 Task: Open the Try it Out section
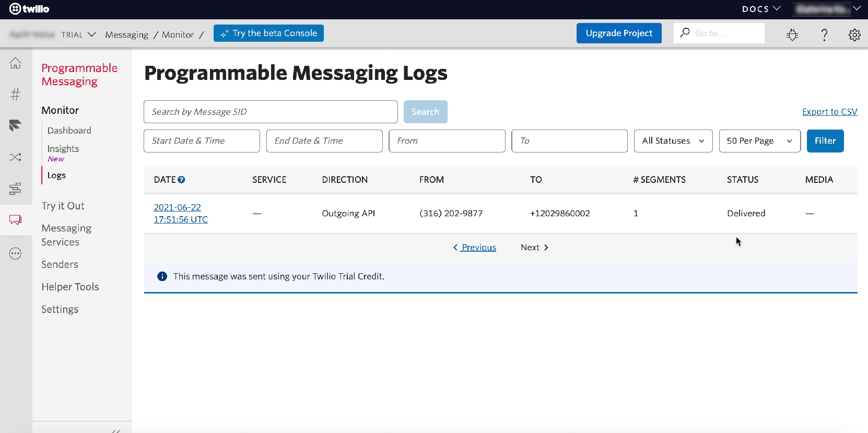coord(63,206)
